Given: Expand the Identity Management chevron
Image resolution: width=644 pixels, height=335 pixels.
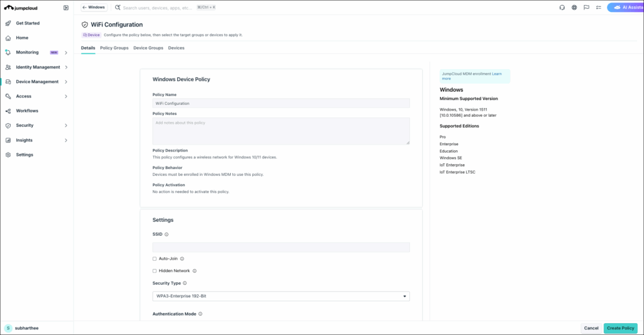Looking at the screenshot, I should click(x=65, y=67).
